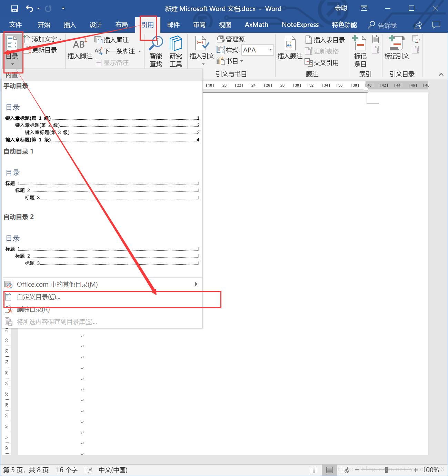Click the zoom slider in status bar
The image size is (448, 476).
pyautogui.click(x=386, y=470)
